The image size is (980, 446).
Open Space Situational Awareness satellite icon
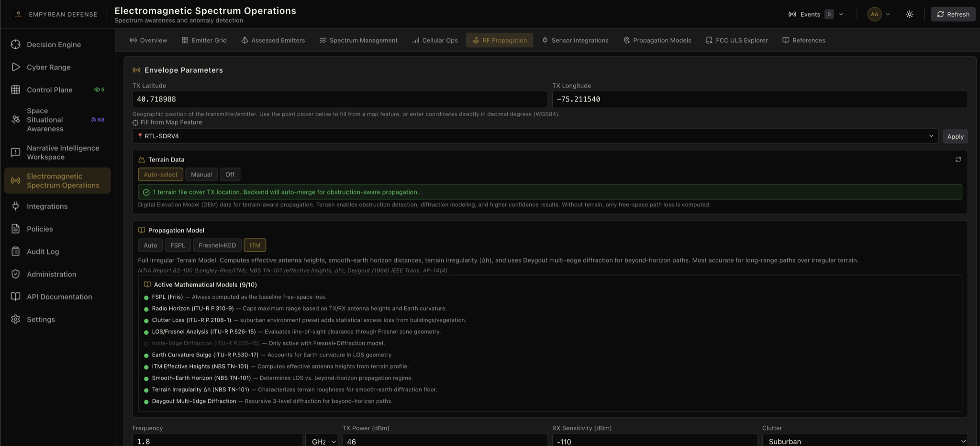[x=16, y=120]
